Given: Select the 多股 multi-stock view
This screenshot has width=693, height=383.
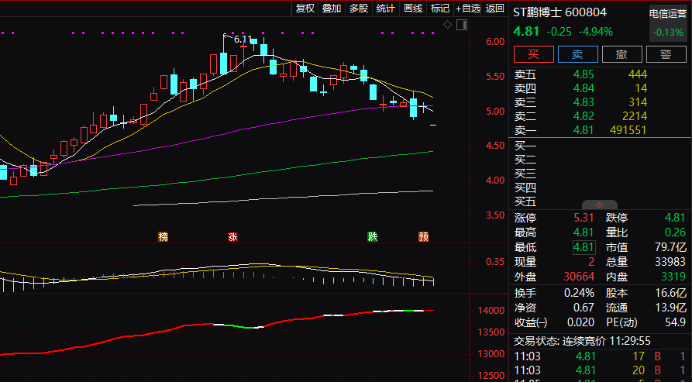Looking at the screenshot, I should (x=358, y=8).
